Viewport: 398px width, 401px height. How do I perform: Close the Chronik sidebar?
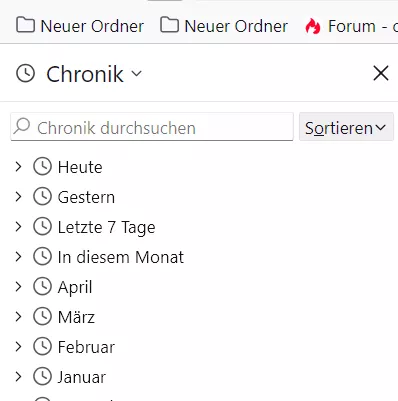point(381,73)
